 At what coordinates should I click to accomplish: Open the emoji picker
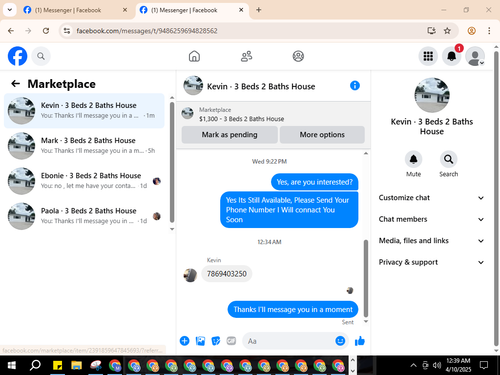[340, 341]
